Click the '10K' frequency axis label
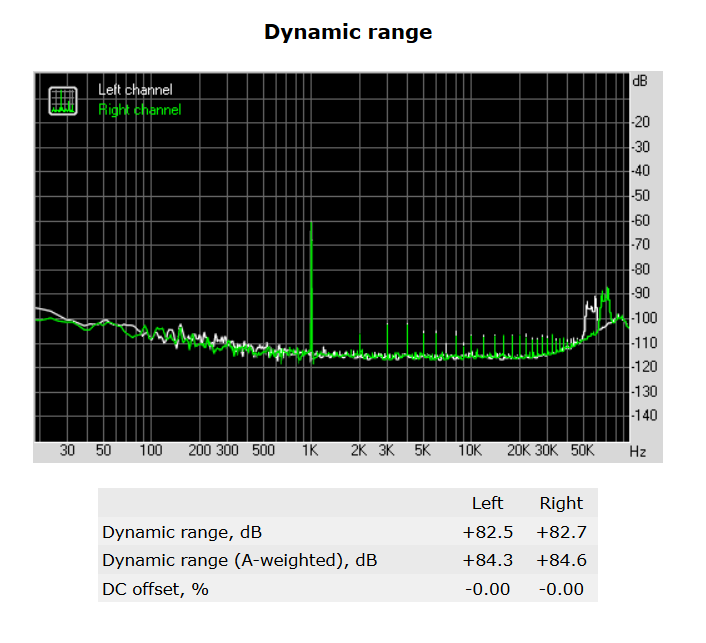 click(470, 450)
